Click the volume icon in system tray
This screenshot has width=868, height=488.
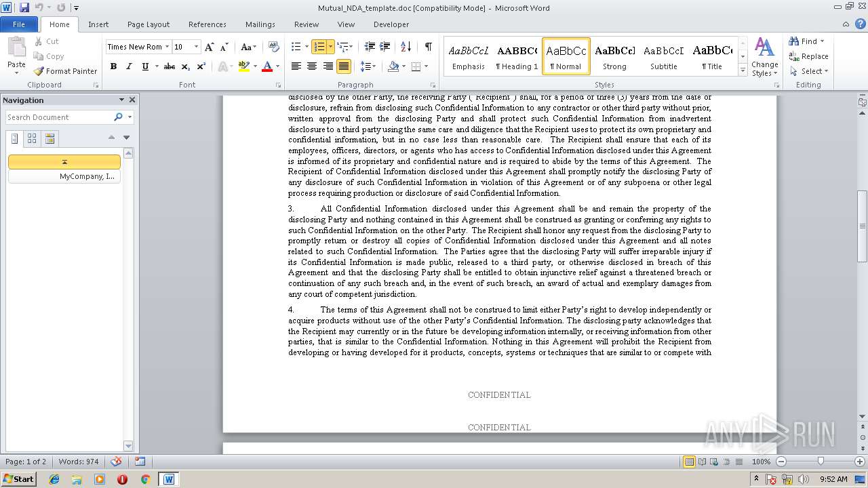[804, 479]
